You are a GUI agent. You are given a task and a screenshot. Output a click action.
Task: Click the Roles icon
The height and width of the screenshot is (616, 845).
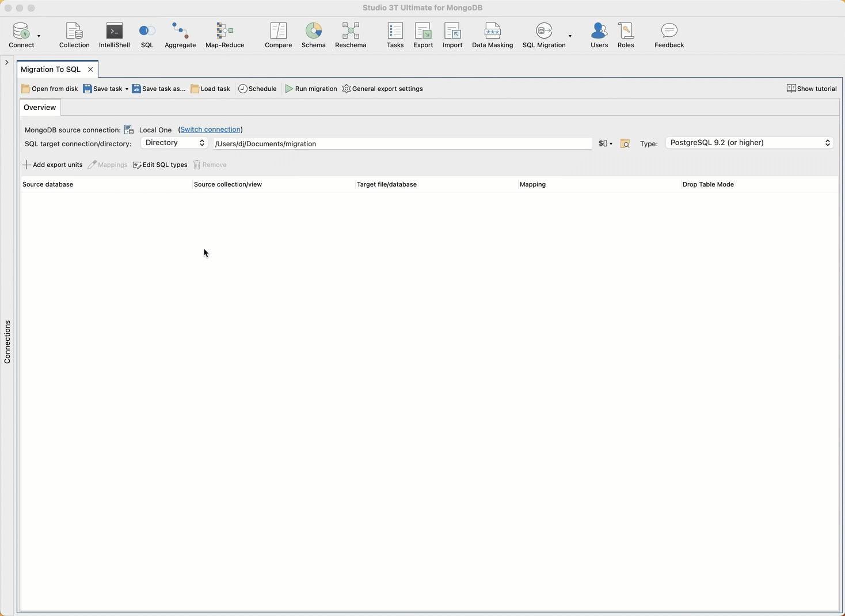coord(626,35)
